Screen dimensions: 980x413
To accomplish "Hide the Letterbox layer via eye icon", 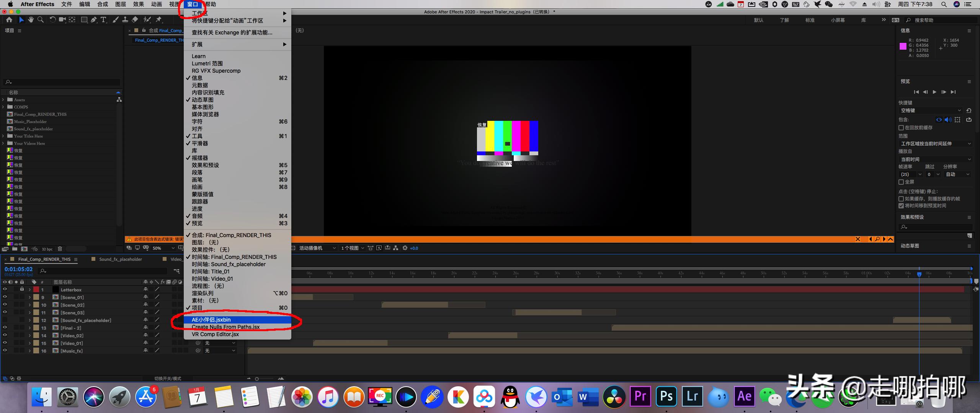I will tap(5, 289).
